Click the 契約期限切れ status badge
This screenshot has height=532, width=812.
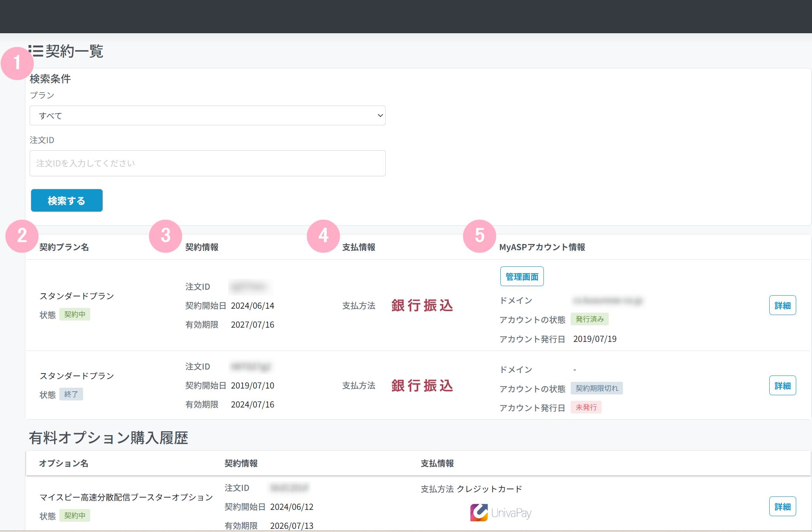[596, 388]
